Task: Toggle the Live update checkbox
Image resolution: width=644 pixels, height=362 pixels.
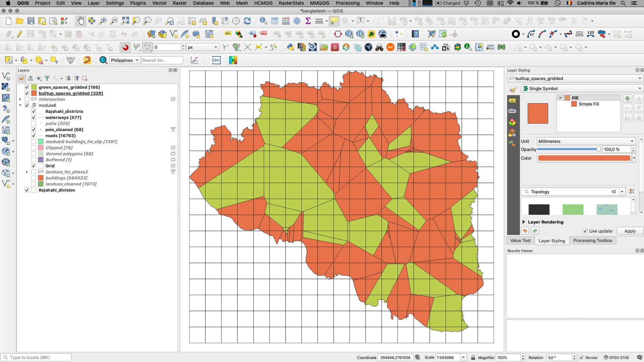Action: [x=585, y=231]
